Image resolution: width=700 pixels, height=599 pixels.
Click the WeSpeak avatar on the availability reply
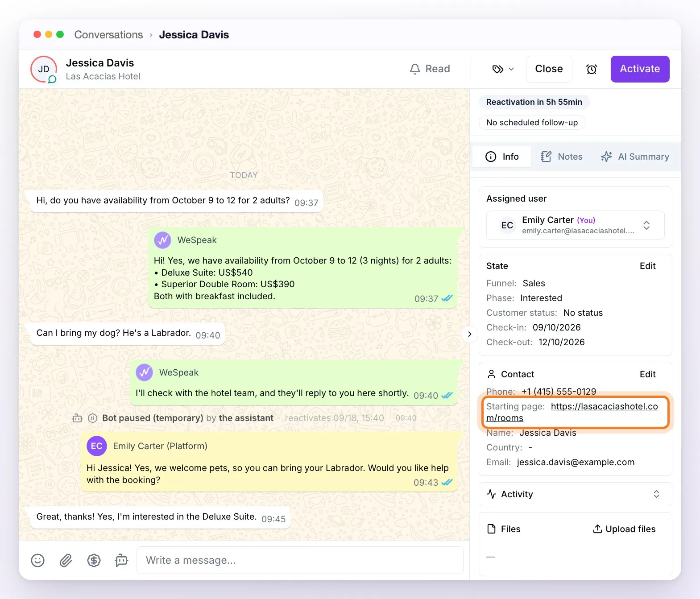click(x=162, y=240)
